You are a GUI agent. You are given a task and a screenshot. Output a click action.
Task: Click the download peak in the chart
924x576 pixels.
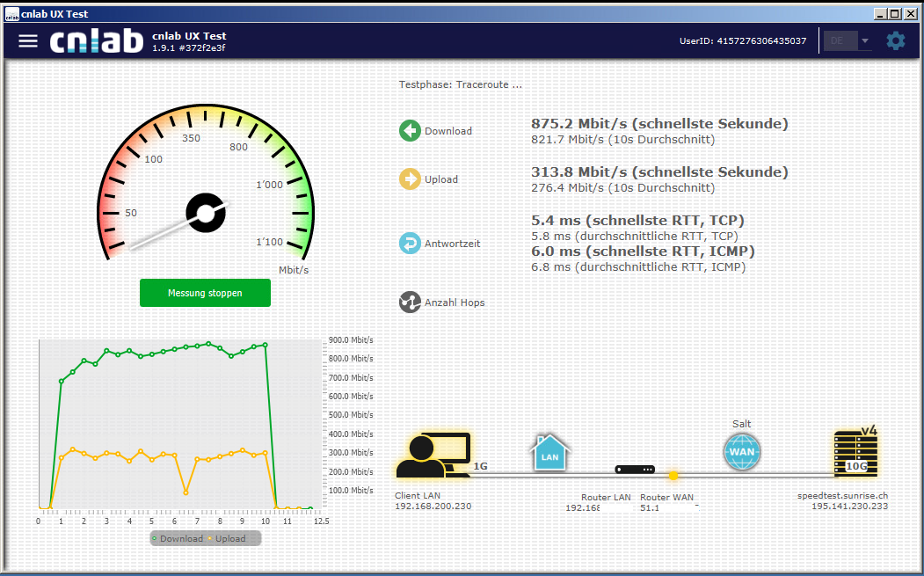point(208,344)
